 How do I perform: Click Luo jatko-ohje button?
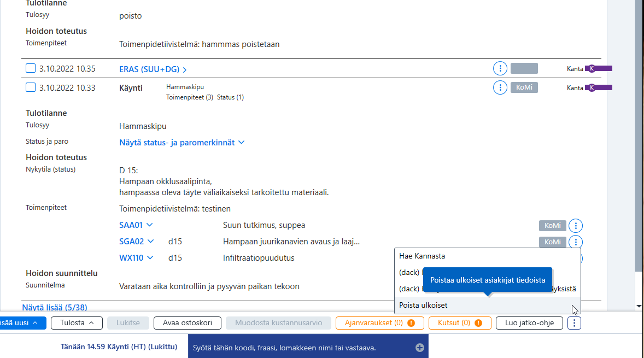tap(529, 323)
